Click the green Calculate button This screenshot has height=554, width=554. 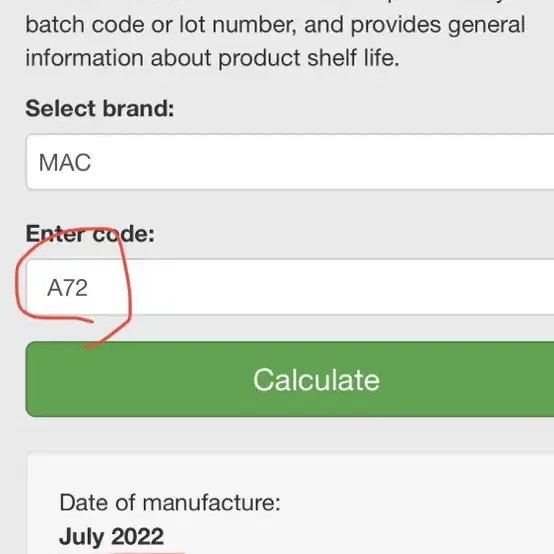click(290, 379)
